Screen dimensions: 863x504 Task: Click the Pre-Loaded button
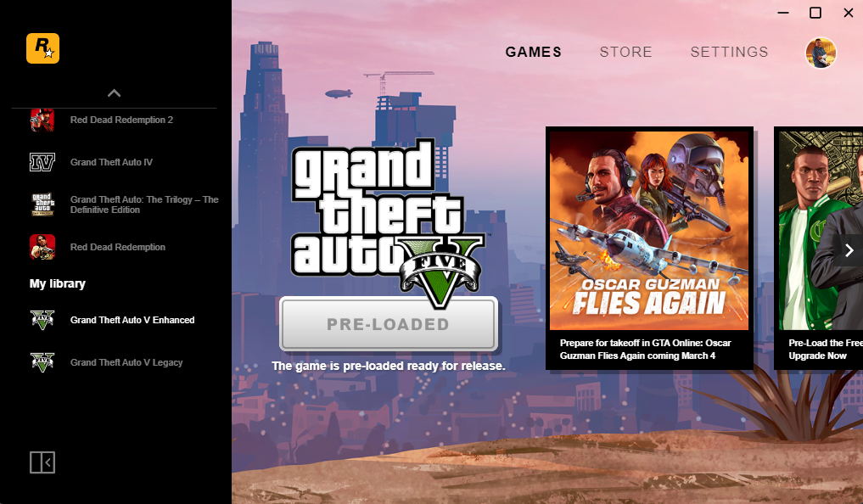(389, 324)
